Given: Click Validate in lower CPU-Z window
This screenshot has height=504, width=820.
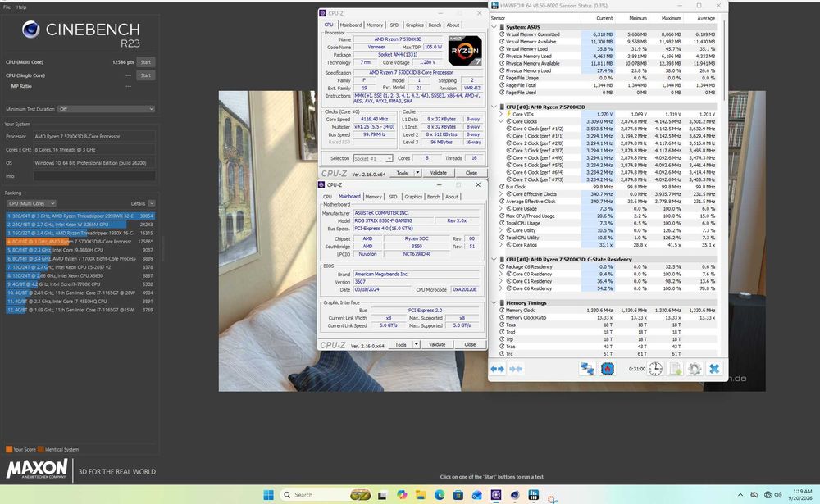Looking at the screenshot, I should tap(437, 344).
